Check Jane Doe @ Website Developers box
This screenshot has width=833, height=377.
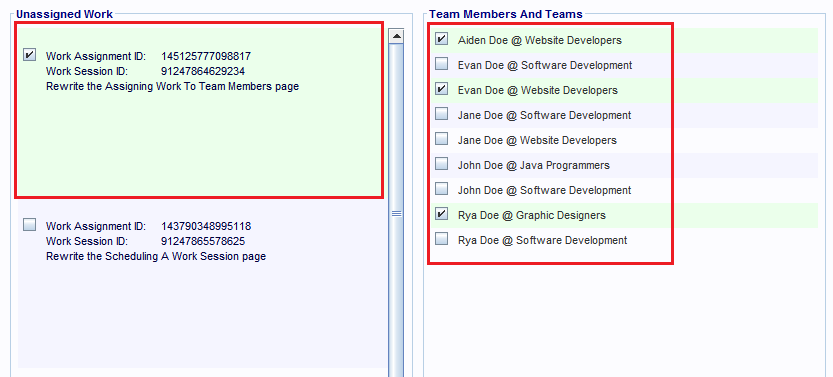pyautogui.click(x=441, y=139)
